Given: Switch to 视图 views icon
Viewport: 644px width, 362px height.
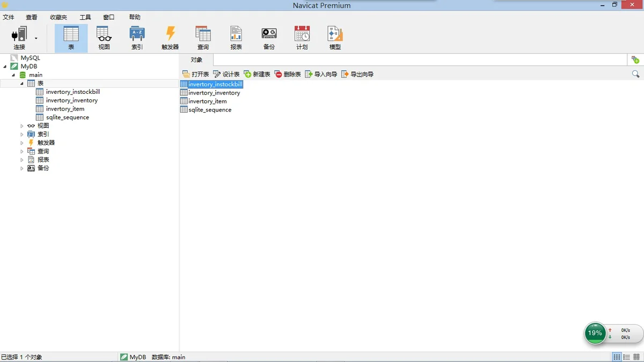Looking at the screenshot, I should 104,38.
